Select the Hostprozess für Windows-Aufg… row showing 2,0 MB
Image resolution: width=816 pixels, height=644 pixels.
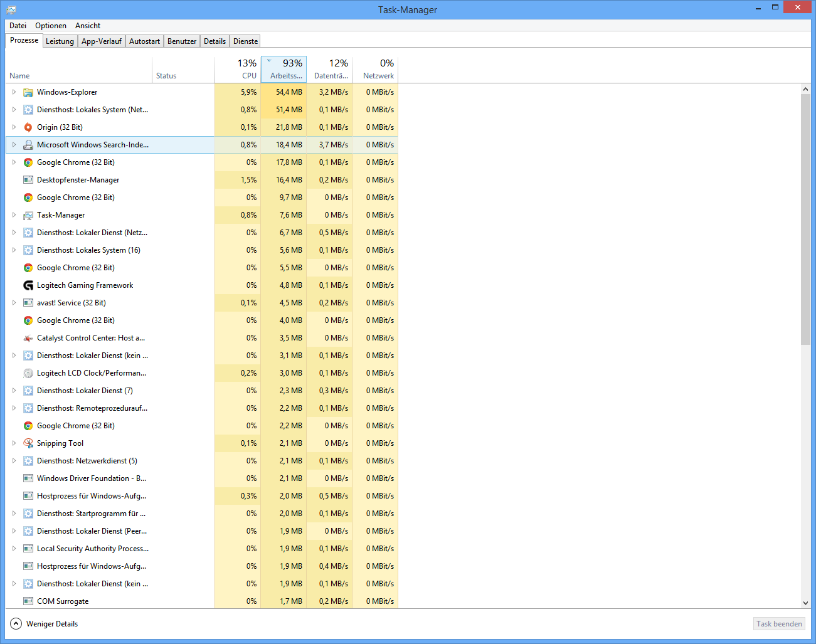(x=202, y=496)
